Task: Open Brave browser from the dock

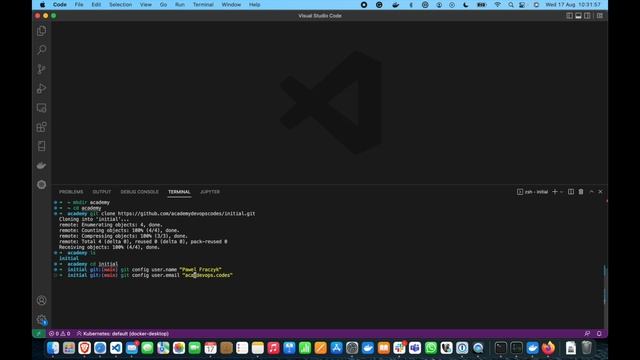Action: coord(84,348)
